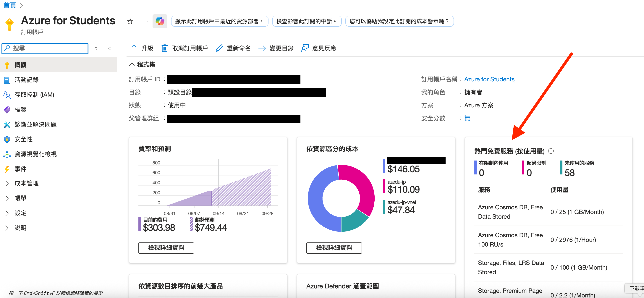This screenshot has width=644, height=298.
Task: Click the purple 目前的費用 legend swatch
Action: tap(140, 224)
